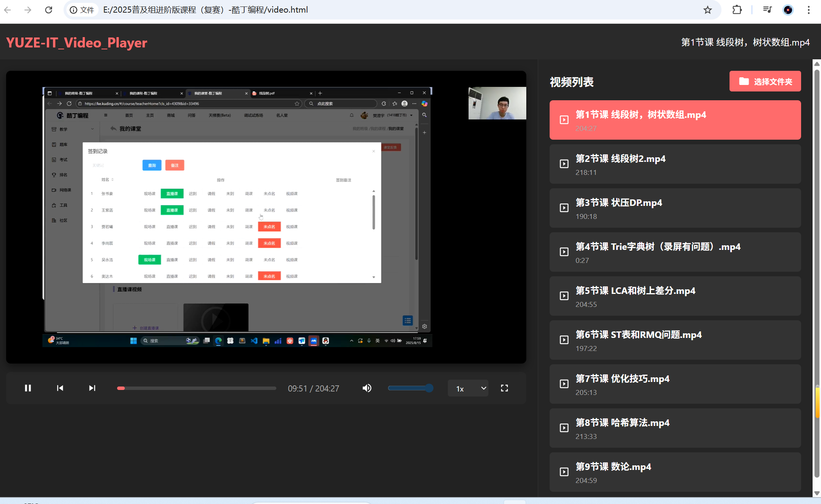Image resolution: width=821 pixels, height=504 pixels.
Task: Click the video list scrollbar down arrow
Action: click(x=817, y=493)
